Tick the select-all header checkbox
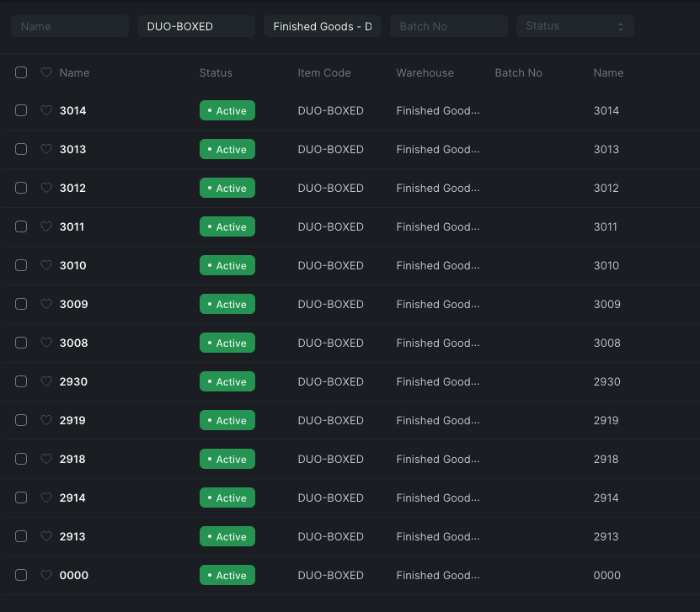The image size is (700, 612). point(21,72)
